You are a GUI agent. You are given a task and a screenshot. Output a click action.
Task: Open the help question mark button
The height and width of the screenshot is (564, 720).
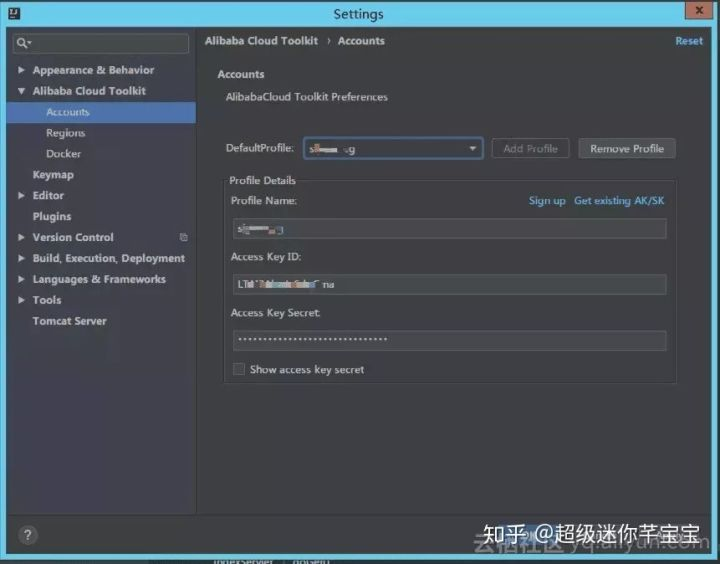[x=28, y=535]
